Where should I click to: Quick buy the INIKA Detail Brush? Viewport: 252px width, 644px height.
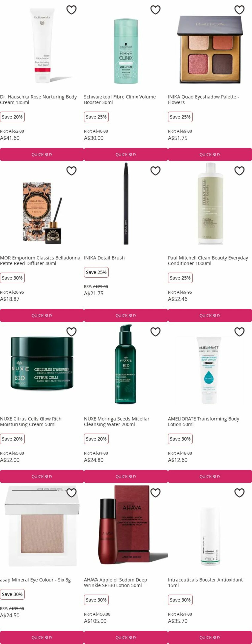click(126, 316)
